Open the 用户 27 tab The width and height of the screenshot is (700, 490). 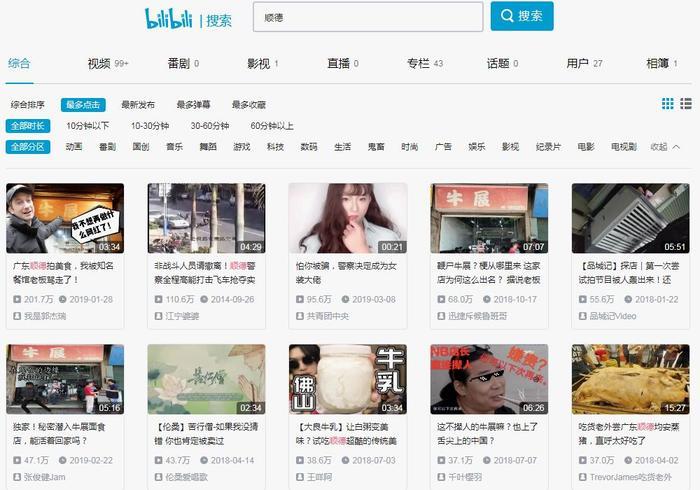(584, 64)
